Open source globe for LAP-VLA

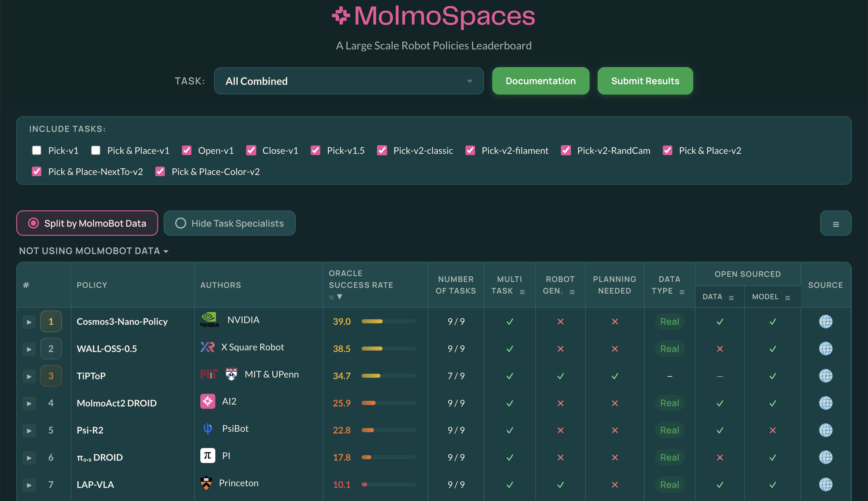pyautogui.click(x=825, y=485)
